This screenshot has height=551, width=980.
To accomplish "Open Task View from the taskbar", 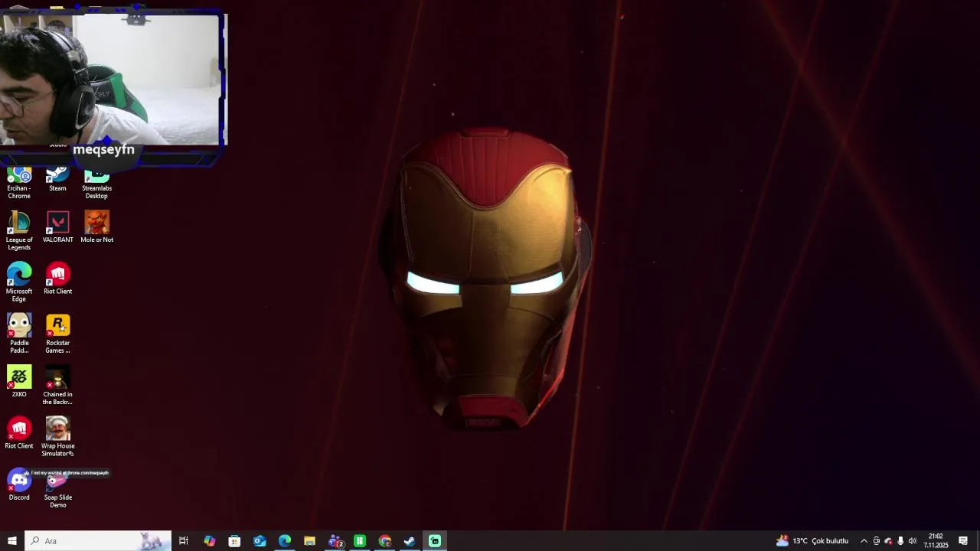I will pyautogui.click(x=184, y=541).
